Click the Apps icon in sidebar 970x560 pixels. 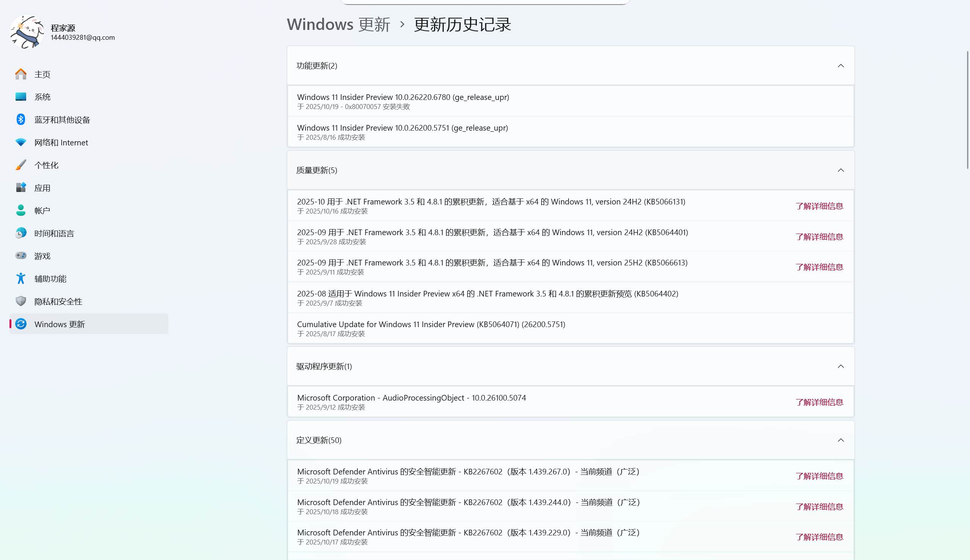[x=21, y=188]
